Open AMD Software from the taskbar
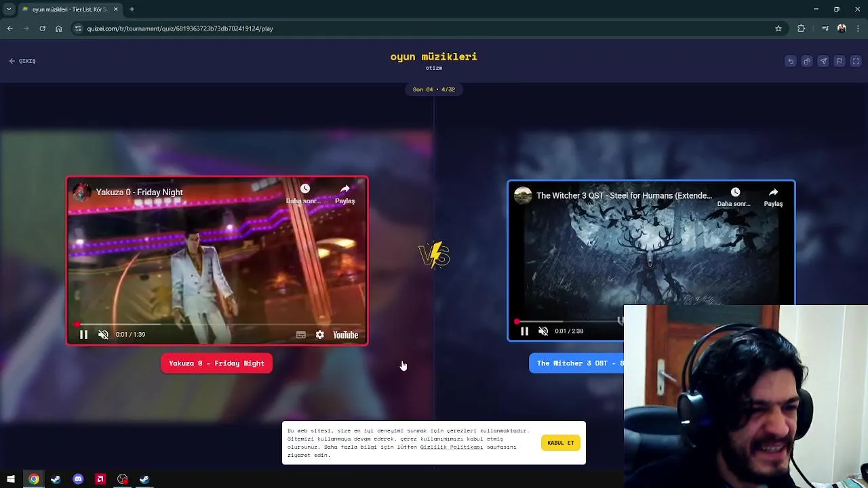 coord(100,479)
